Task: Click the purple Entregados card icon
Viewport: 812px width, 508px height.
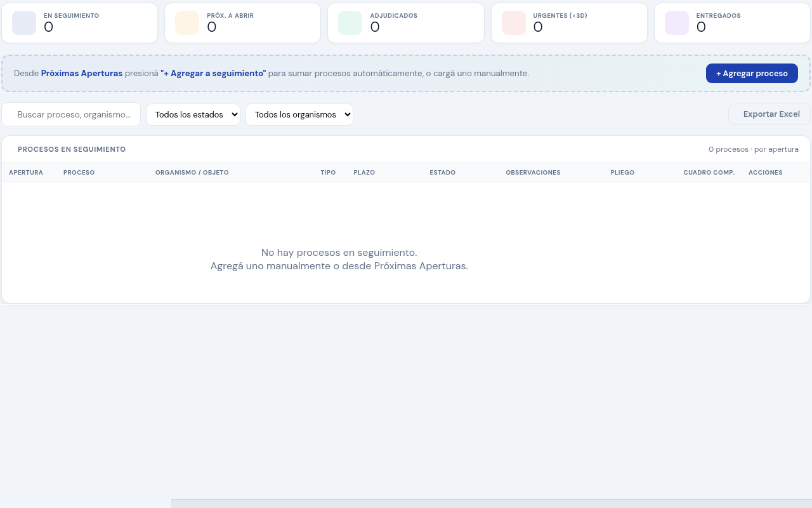Action: point(677,23)
